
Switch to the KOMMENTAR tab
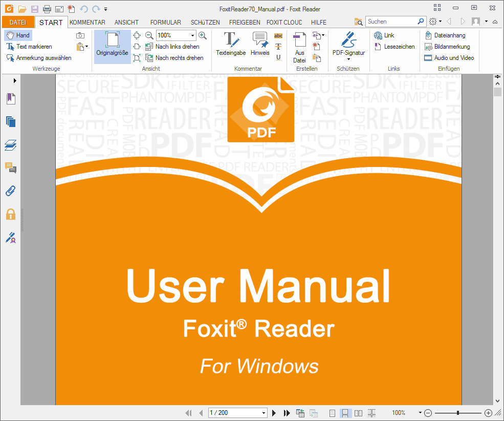(x=87, y=22)
